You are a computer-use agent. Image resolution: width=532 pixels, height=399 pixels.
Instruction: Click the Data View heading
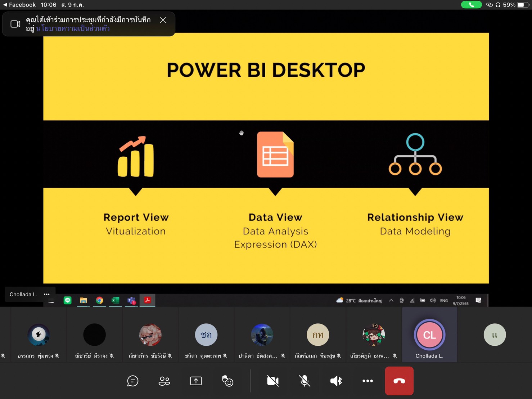pos(275,217)
